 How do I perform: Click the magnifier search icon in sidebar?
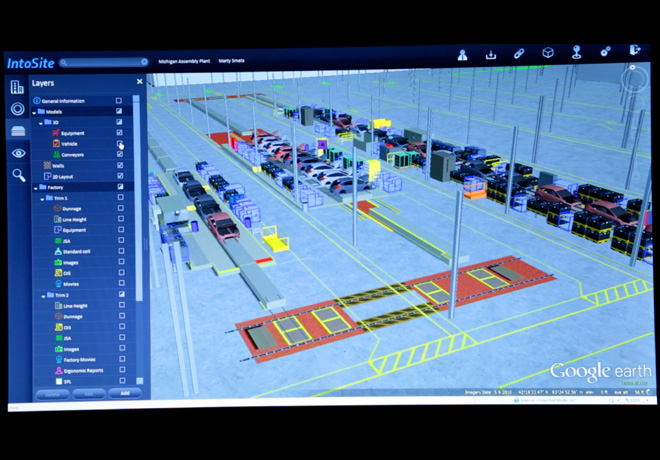click(x=19, y=175)
